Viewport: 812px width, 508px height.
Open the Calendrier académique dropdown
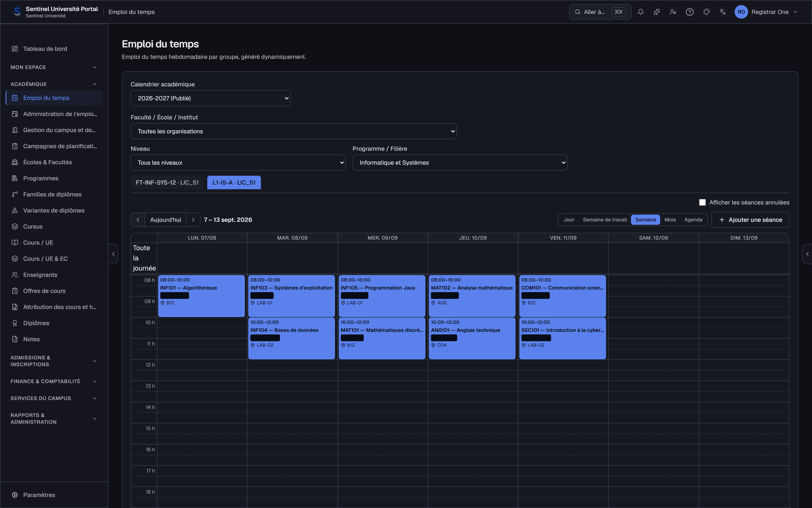210,98
